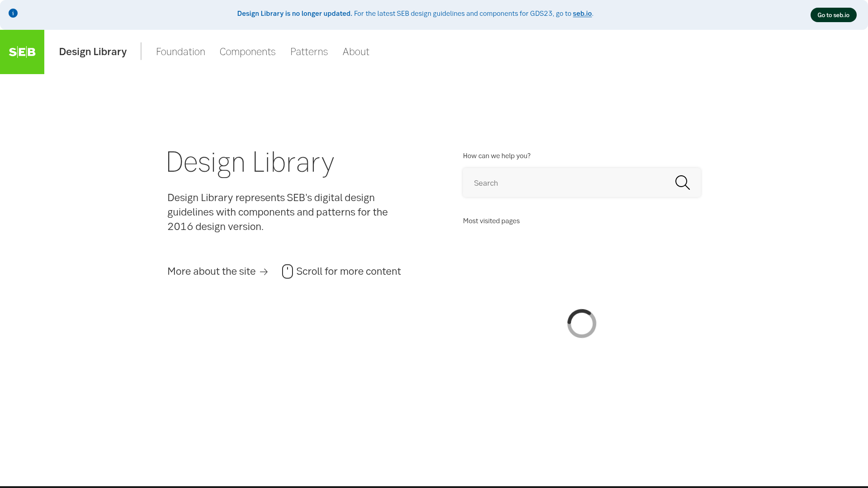Click the mouse scroll icon
868x488 pixels.
point(288,271)
